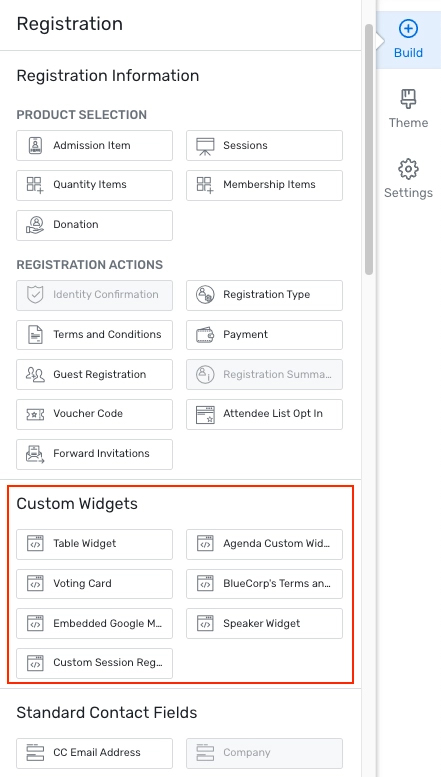Select the CC Email Address field

(95, 753)
